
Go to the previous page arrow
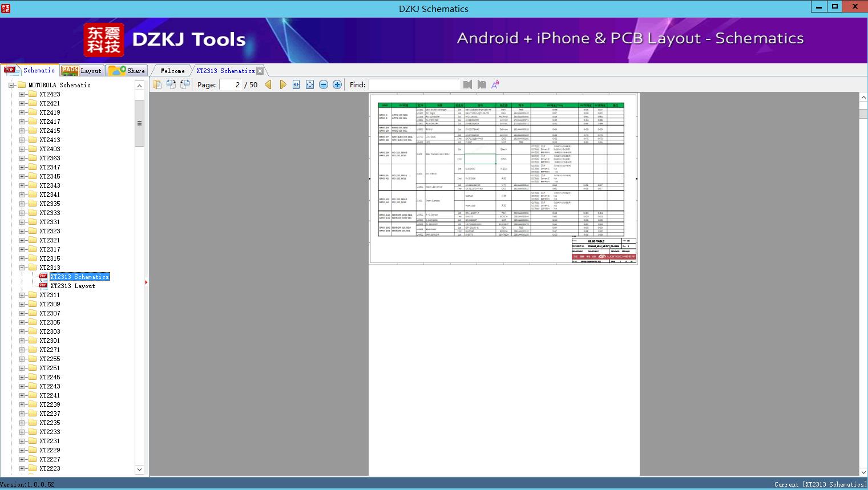268,84
